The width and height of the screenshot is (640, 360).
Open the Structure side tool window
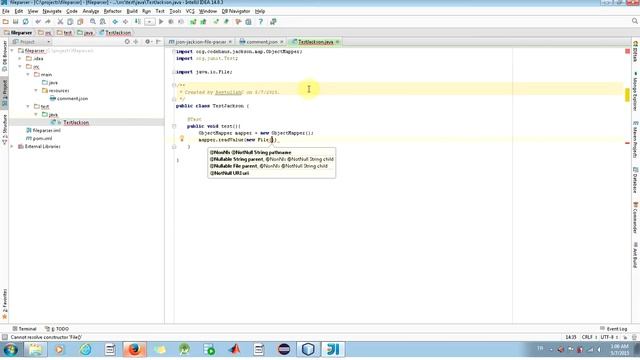point(4,129)
